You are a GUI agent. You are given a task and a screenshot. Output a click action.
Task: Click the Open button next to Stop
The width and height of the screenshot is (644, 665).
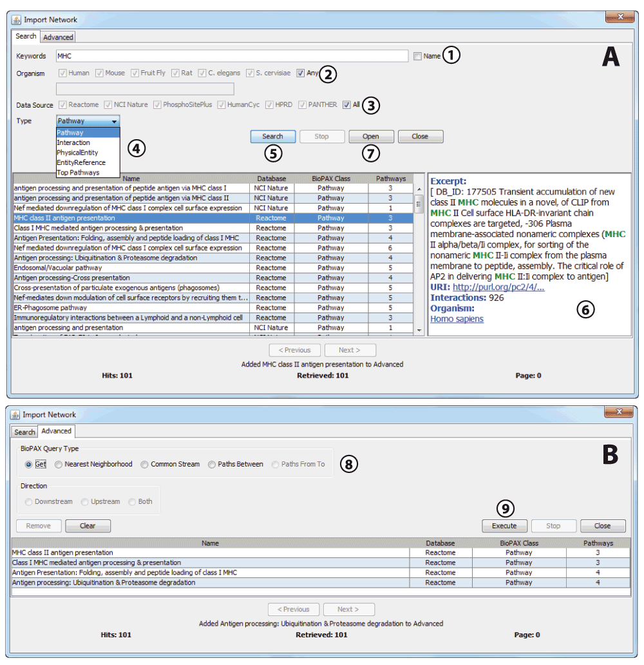click(371, 137)
